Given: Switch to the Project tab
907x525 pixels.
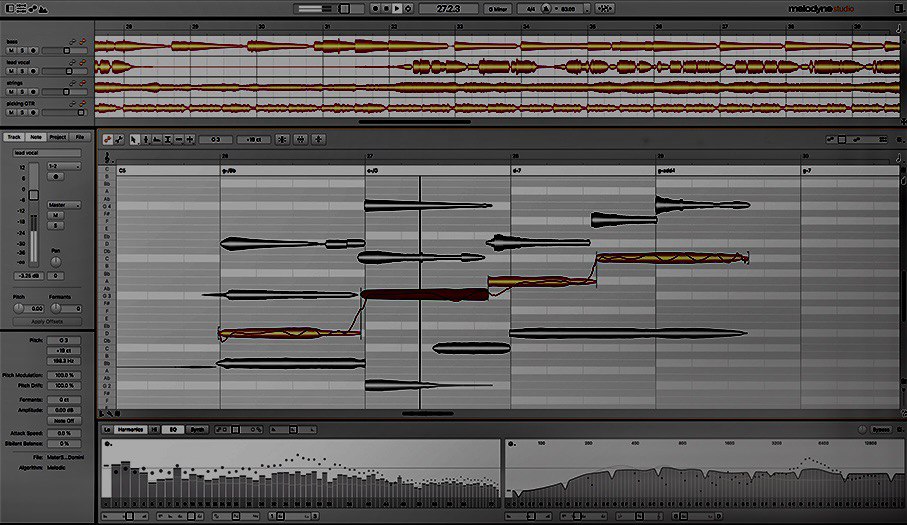Looking at the screenshot, I should click(58, 137).
